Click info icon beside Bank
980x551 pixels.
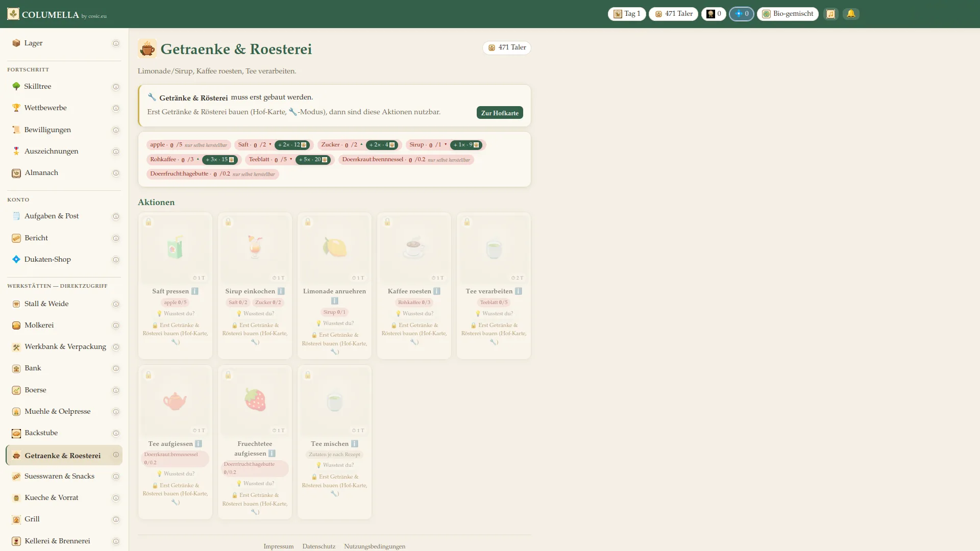(x=116, y=368)
